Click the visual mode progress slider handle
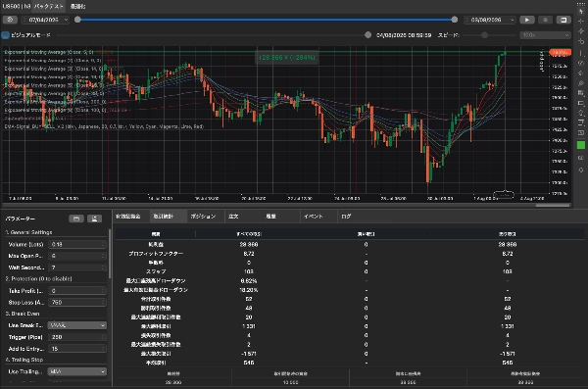588x389 pixels. coord(367,35)
